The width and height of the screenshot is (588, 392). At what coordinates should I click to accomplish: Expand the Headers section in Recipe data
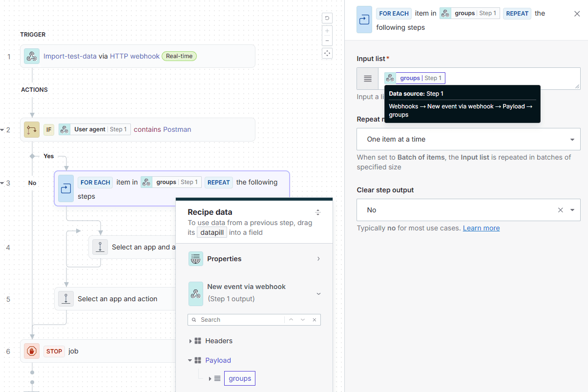click(x=191, y=341)
